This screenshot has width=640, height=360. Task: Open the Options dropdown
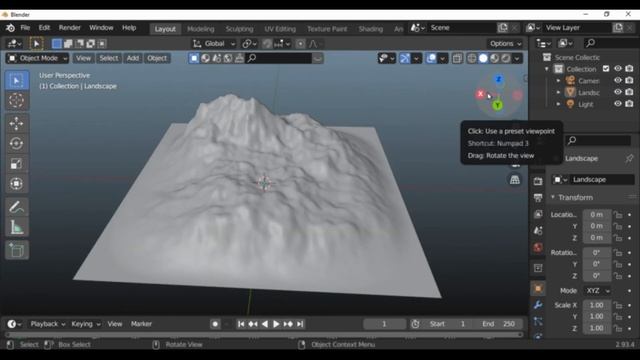(x=505, y=44)
